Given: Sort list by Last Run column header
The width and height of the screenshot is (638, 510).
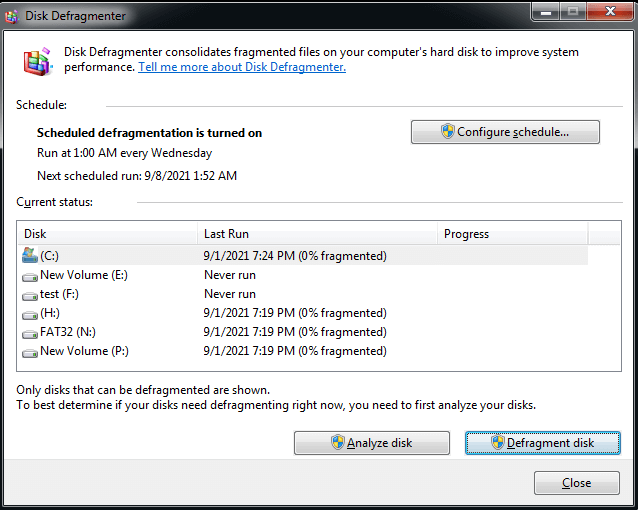Looking at the screenshot, I should point(318,234).
